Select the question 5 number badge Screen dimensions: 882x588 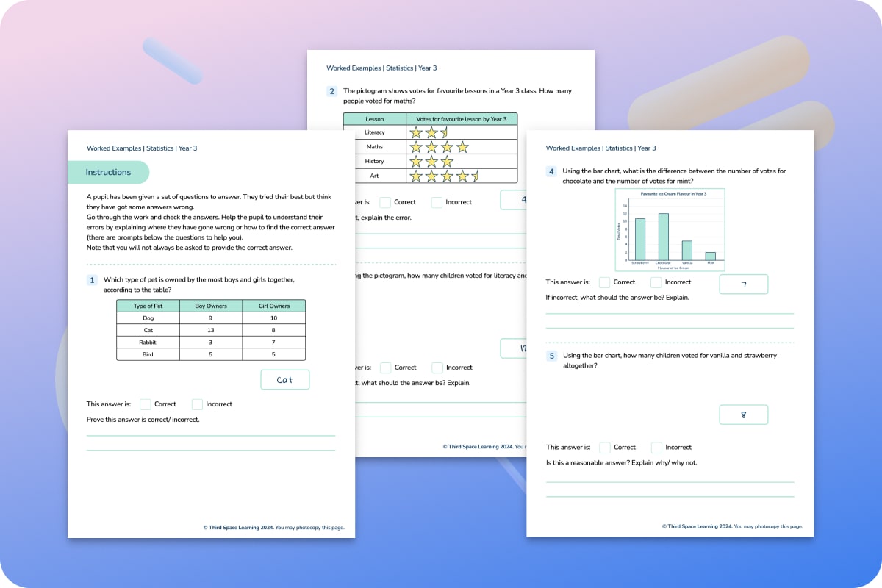[551, 356]
